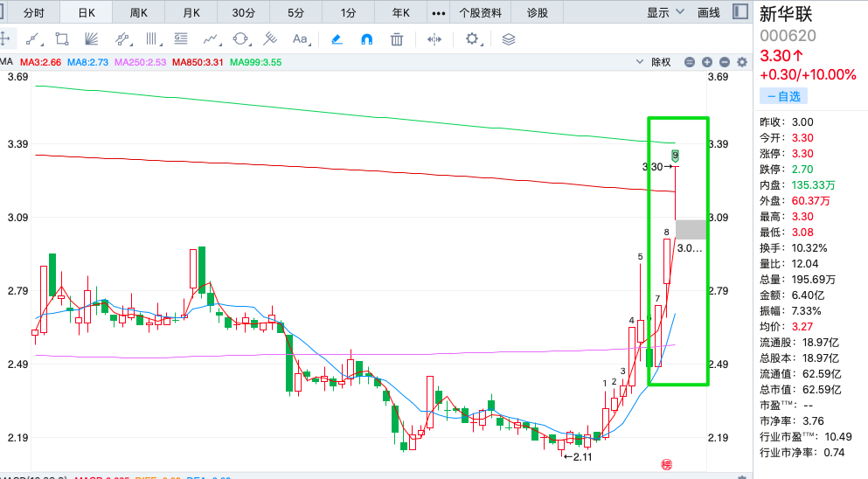Select the move/pan cross-arrow tool
Screen dimensions: 868x479
tap(4, 38)
